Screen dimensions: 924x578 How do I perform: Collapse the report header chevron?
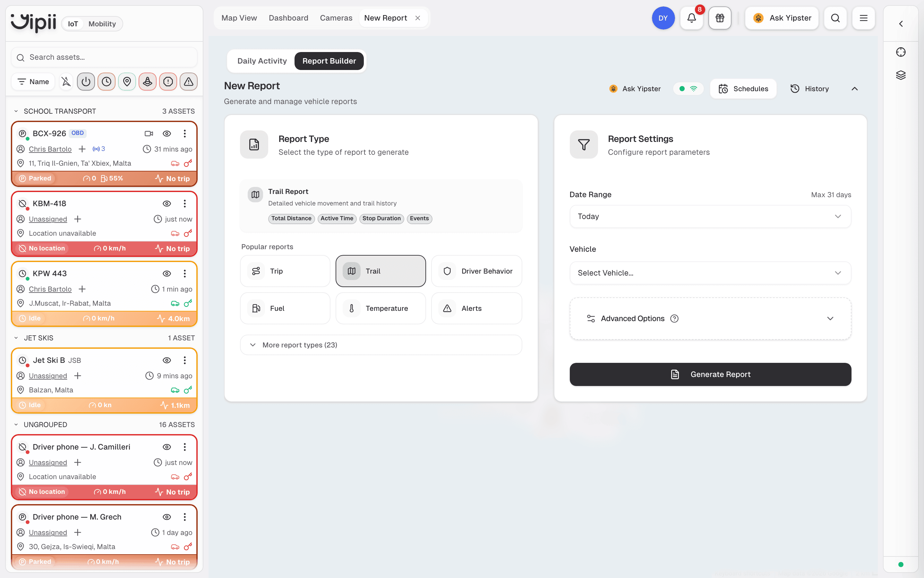click(x=854, y=89)
